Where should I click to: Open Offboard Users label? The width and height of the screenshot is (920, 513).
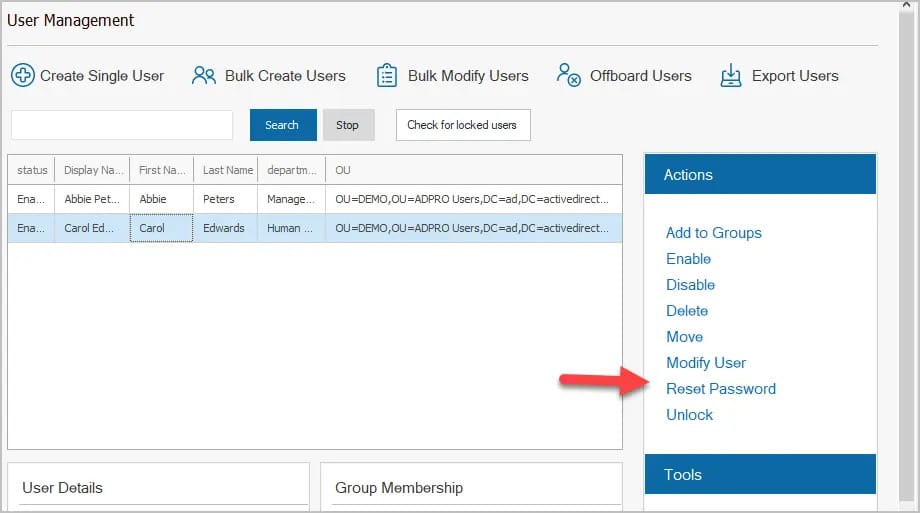[x=641, y=76]
